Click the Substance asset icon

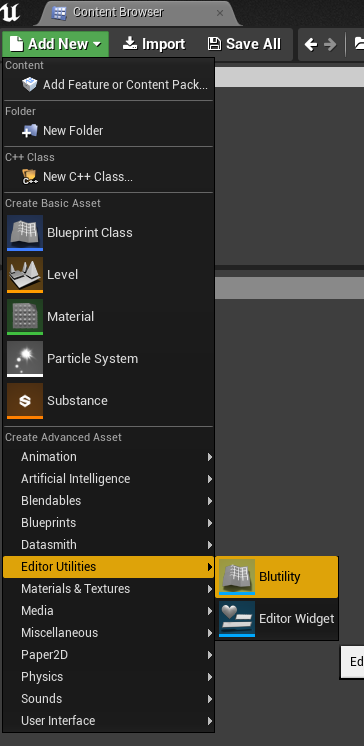[25, 401]
